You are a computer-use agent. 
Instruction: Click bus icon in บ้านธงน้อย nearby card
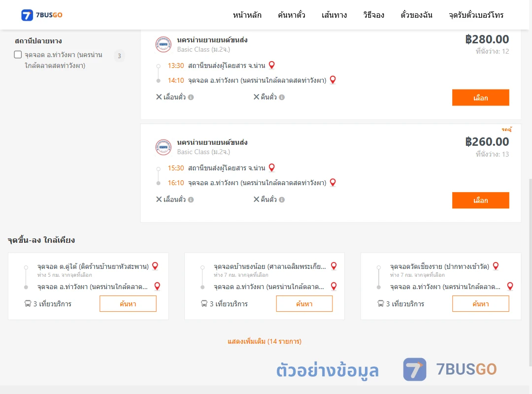pos(204,303)
